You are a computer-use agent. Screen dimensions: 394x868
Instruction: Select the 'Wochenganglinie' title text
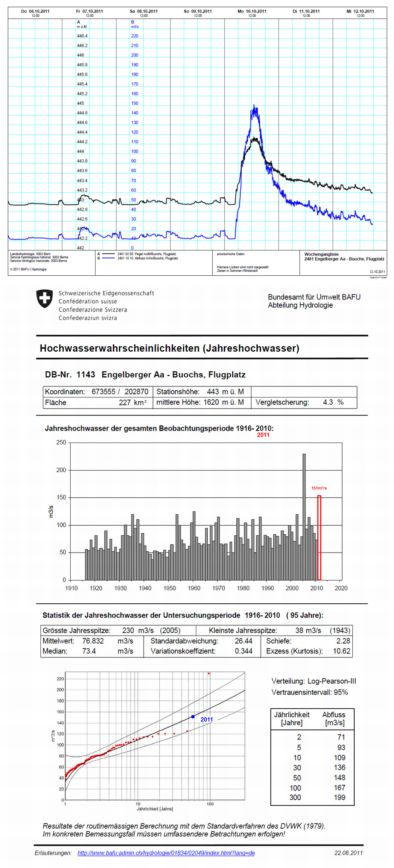click(x=321, y=254)
